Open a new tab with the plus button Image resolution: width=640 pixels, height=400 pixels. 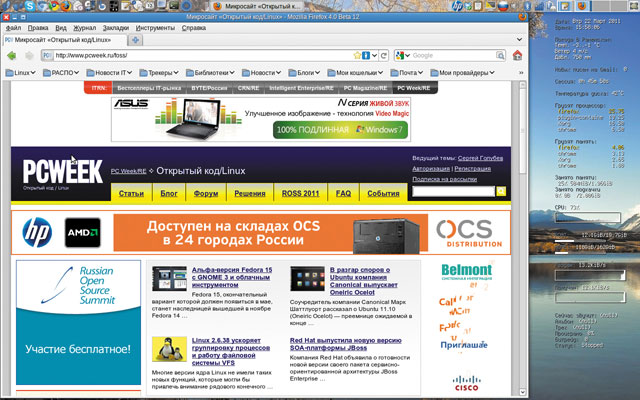[135, 40]
